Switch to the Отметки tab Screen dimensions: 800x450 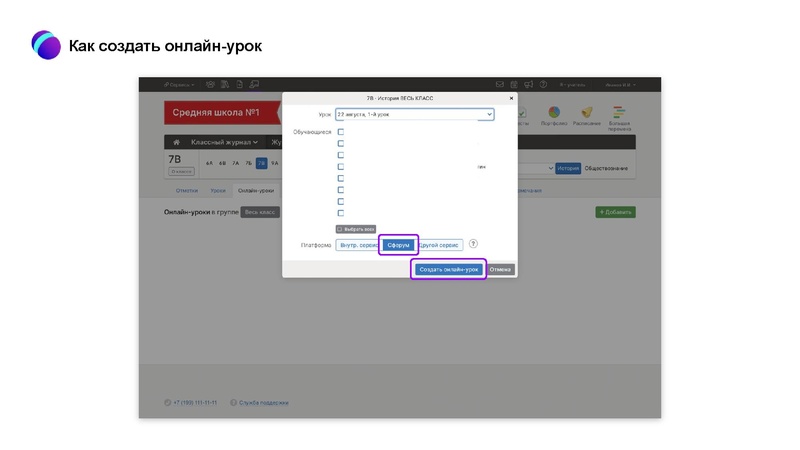pyautogui.click(x=187, y=190)
